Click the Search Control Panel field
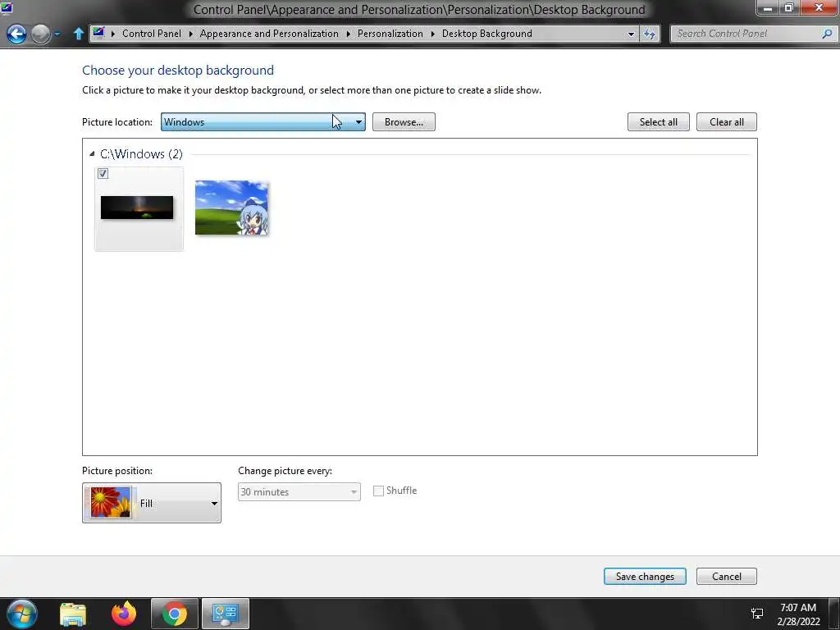Viewport: 840px width, 630px height. [746, 34]
